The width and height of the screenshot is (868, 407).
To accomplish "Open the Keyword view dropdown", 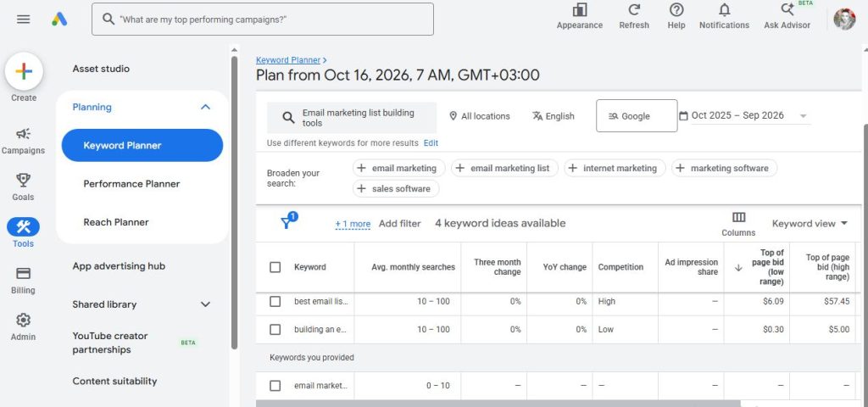I will 810,223.
